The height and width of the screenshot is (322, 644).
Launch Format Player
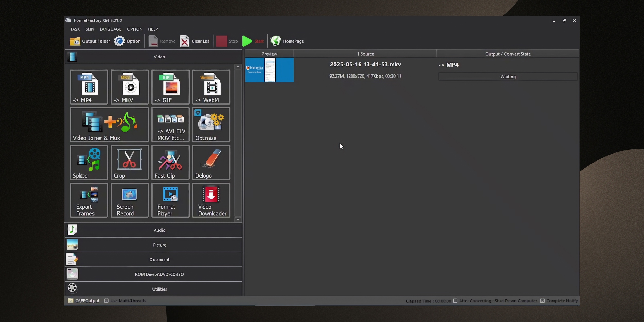coord(170,200)
